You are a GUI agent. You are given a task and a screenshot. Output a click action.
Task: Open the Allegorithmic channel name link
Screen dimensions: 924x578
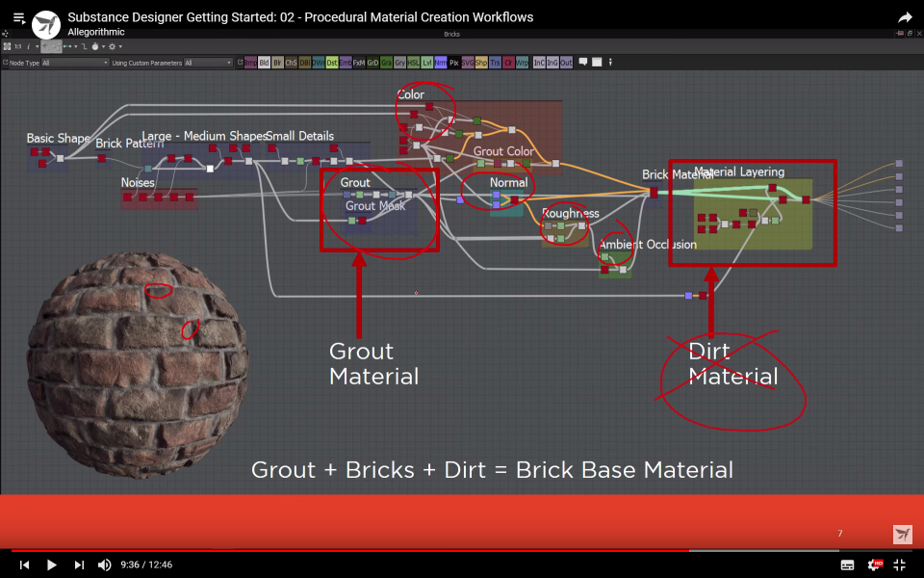pos(96,32)
